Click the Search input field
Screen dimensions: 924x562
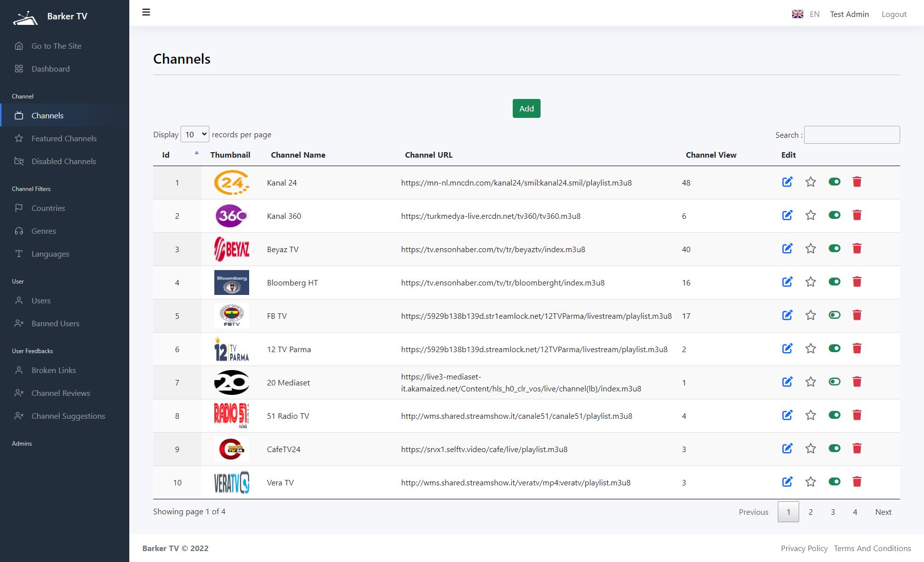[x=851, y=135]
